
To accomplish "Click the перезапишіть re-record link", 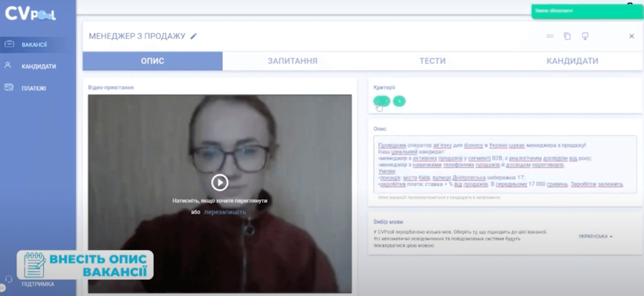I will (225, 212).
